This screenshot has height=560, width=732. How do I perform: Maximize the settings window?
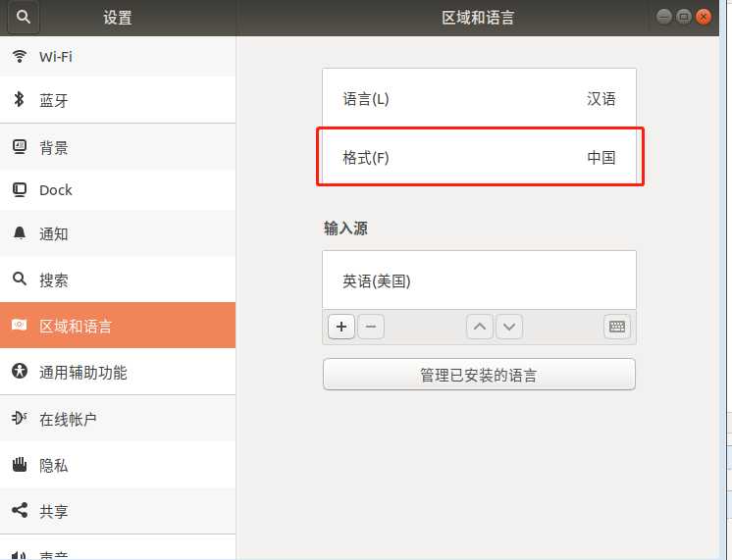click(x=684, y=17)
